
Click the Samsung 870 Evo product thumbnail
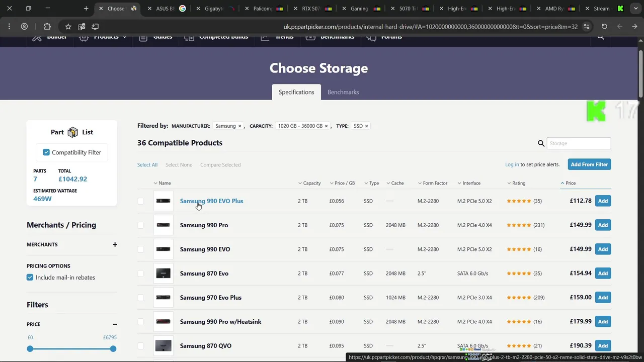click(163, 274)
